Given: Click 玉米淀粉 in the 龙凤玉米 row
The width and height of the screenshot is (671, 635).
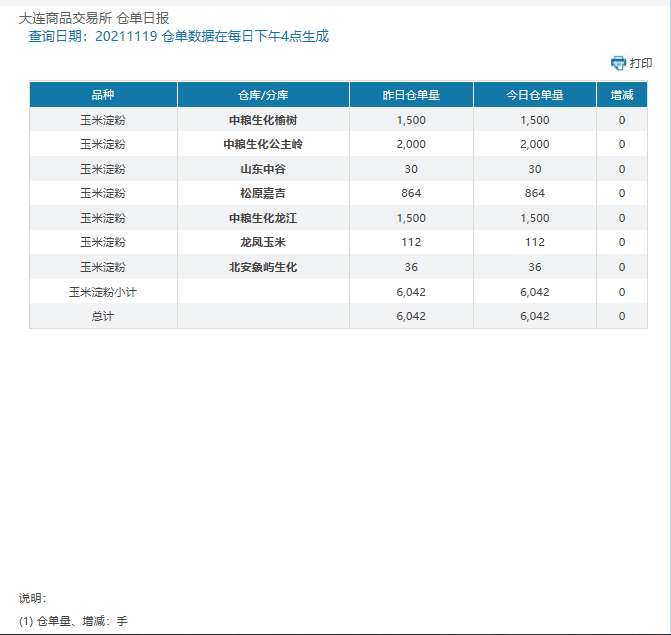Looking at the screenshot, I should pyautogui.click(x=103, y=242).
